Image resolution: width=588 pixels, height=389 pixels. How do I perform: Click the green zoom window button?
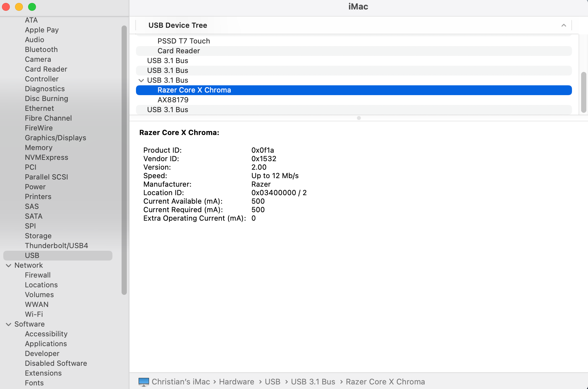[32, 7]
